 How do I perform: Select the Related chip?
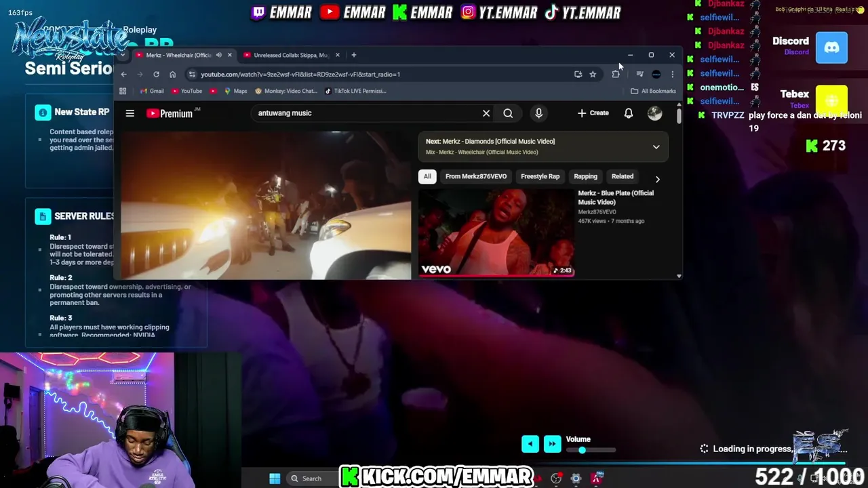pyautogui.click(x=623, y=176)
